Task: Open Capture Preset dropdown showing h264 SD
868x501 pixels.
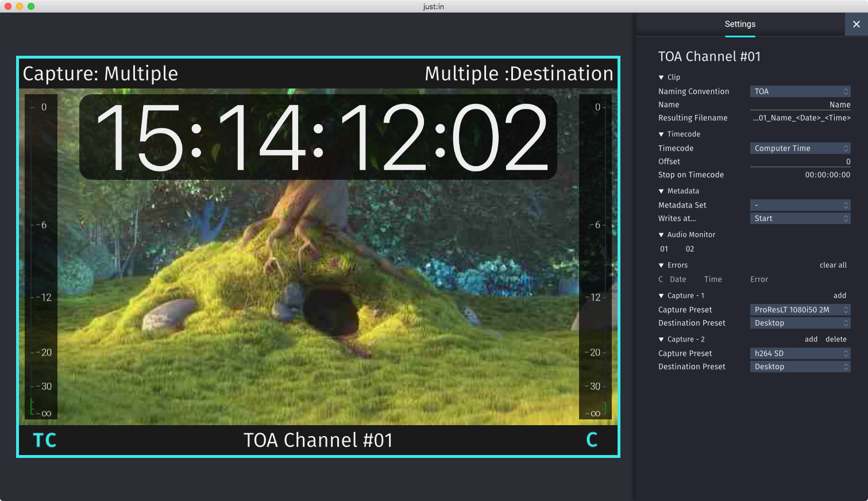Action: [x=800, y=353]
